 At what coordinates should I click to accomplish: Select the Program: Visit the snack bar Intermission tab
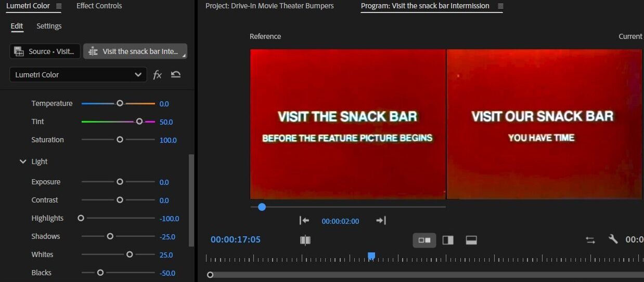[x=425, y=6]
